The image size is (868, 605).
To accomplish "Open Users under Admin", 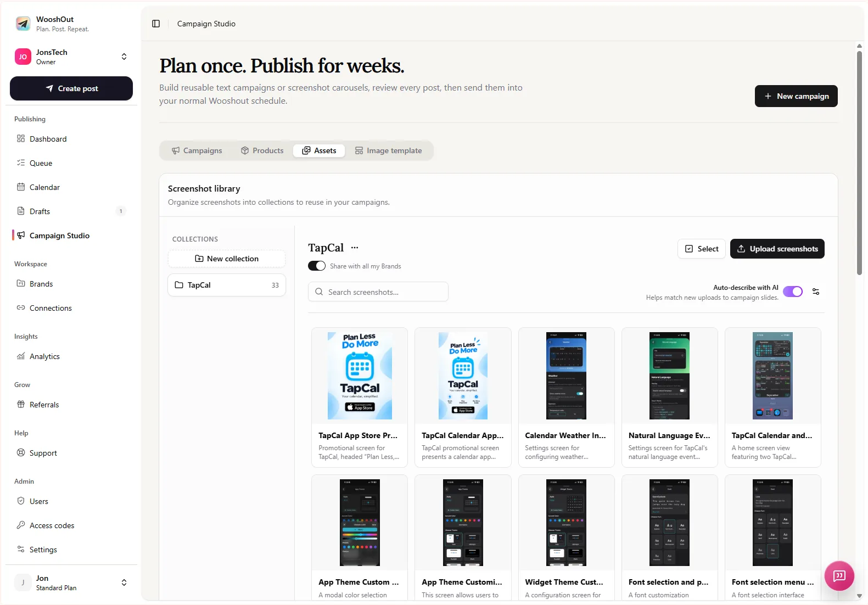I will (x=71, y=501).
